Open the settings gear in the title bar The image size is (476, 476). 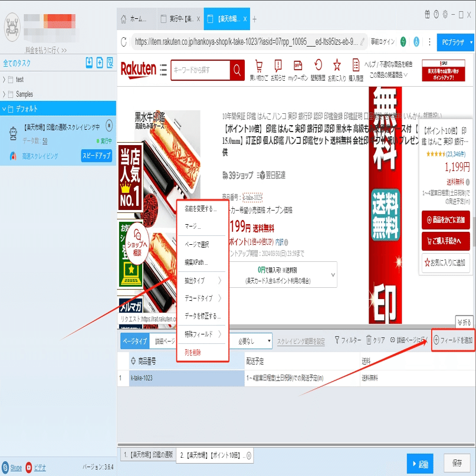[x=445, y=14]
